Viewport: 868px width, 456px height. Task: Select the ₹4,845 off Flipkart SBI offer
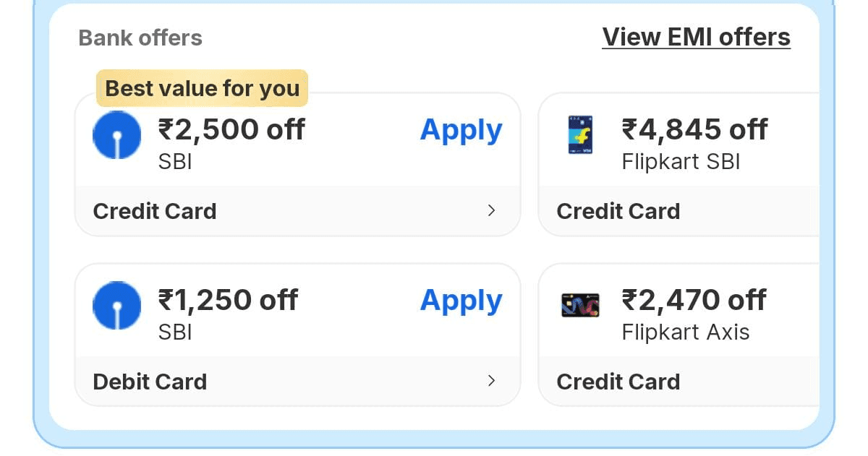point(694,130)
